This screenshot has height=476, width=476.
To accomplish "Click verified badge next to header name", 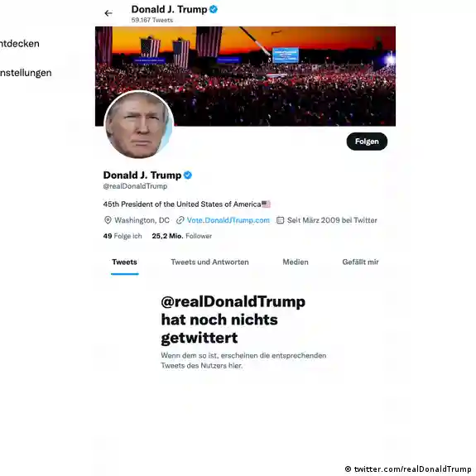I will tap(214, 9).
